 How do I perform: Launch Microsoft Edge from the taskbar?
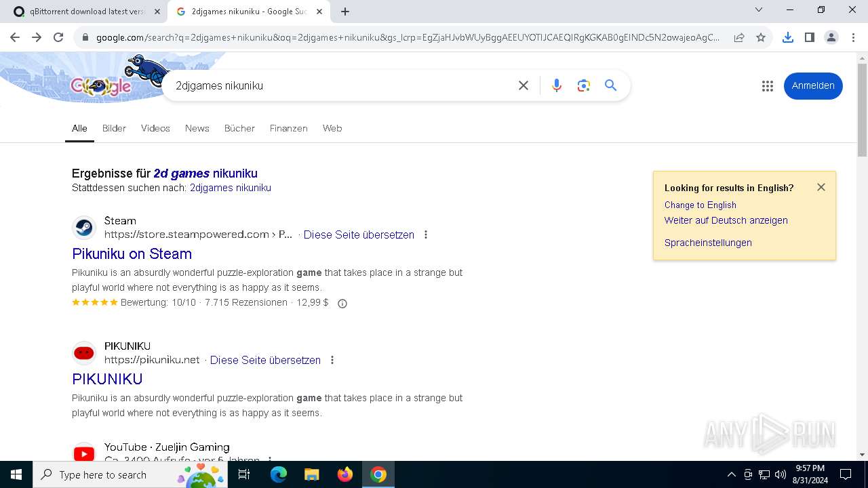(279, 474)
